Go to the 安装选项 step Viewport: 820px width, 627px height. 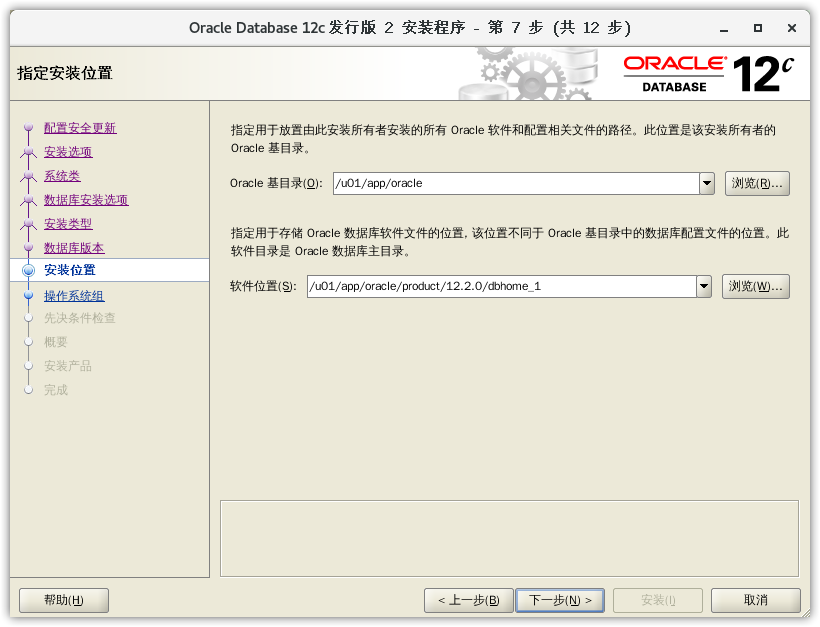click(x=68, y=152)
